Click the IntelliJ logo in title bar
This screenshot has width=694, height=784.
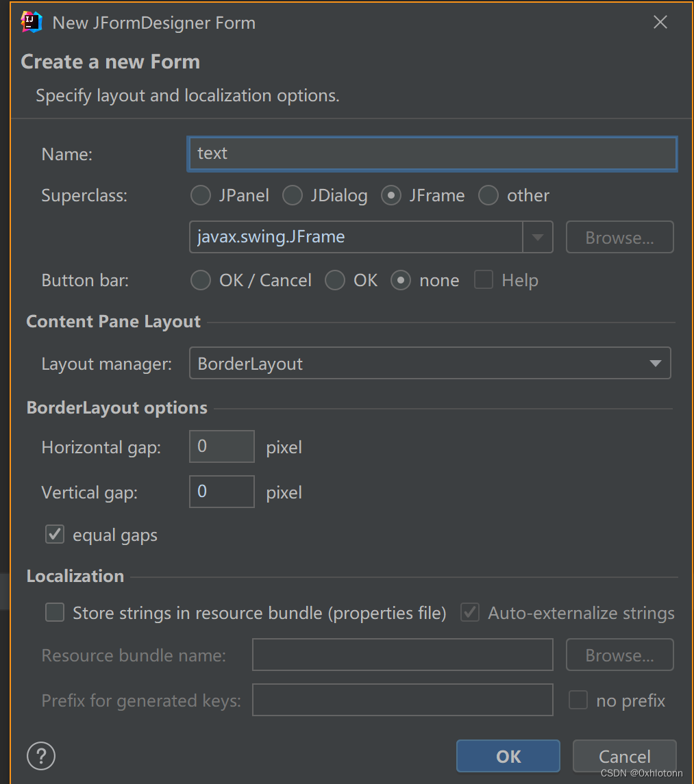pyautogui.click(x=32, y=23)
